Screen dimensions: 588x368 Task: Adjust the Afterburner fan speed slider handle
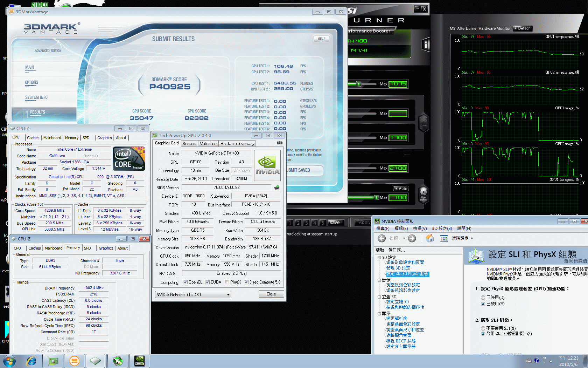click(x=376, y=197)
